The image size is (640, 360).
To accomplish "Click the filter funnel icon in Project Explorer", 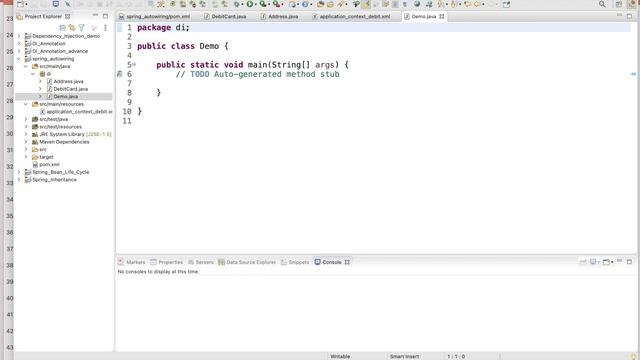I will point(82,28).
